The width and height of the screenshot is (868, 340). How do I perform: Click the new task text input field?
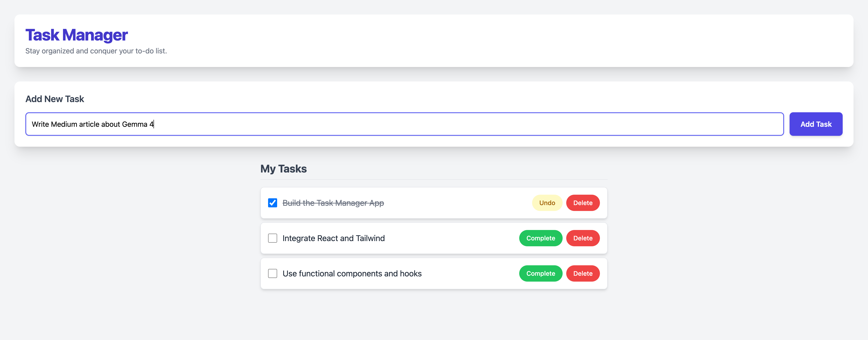[404, 124]
